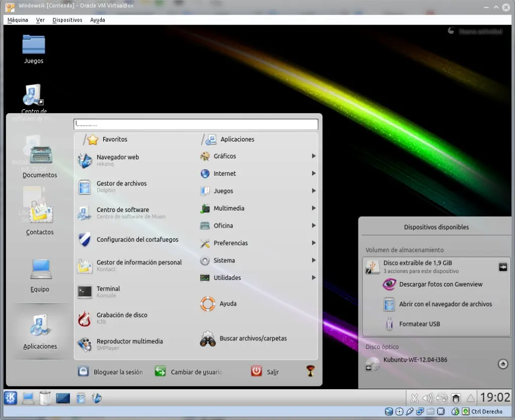
Task: Click the show desktop panel icon
Action: [x=63, y=398]
